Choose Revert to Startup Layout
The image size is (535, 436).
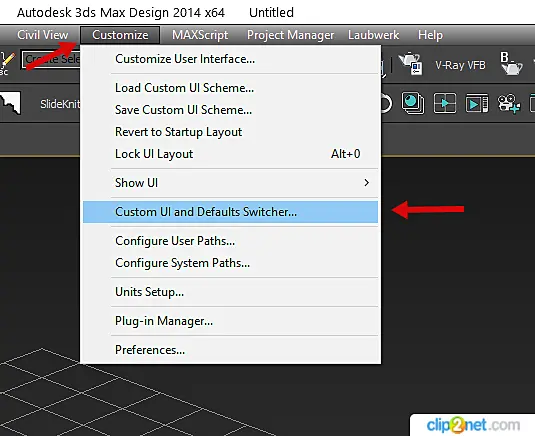pos(230,132)
